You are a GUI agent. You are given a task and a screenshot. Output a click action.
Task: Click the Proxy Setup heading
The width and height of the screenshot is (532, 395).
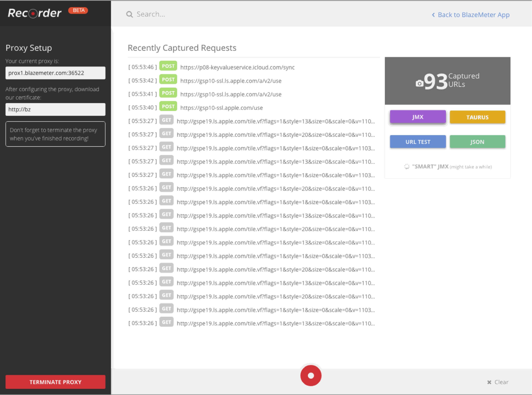point(29,48)
